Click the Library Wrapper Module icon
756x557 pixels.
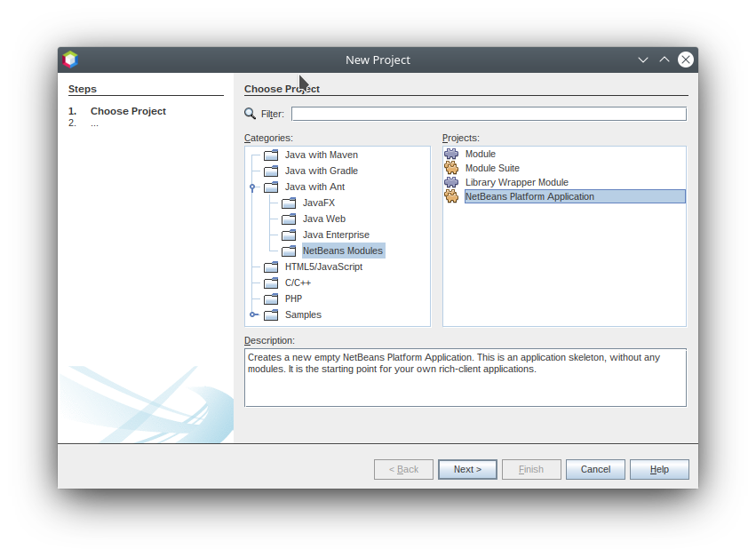[451, 182]
